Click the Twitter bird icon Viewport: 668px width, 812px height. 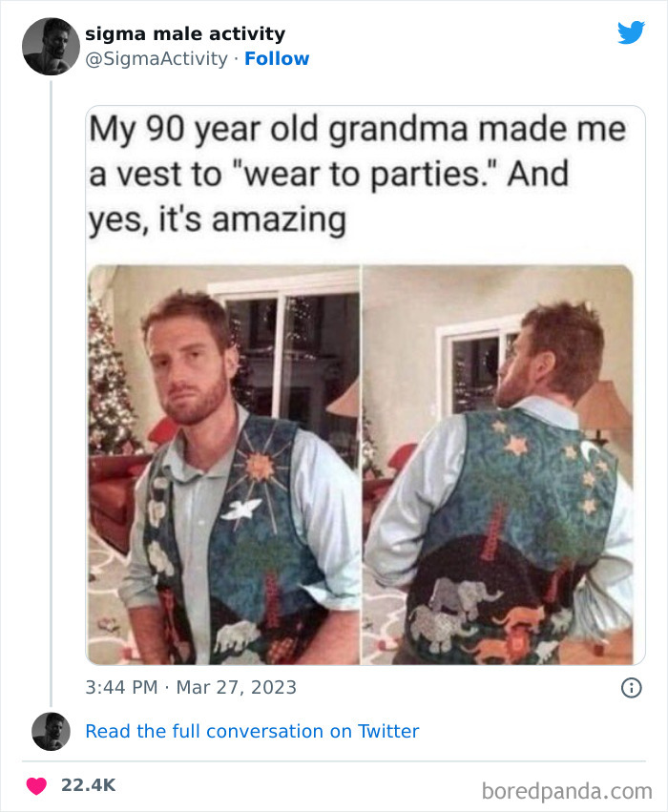point(632,31)
